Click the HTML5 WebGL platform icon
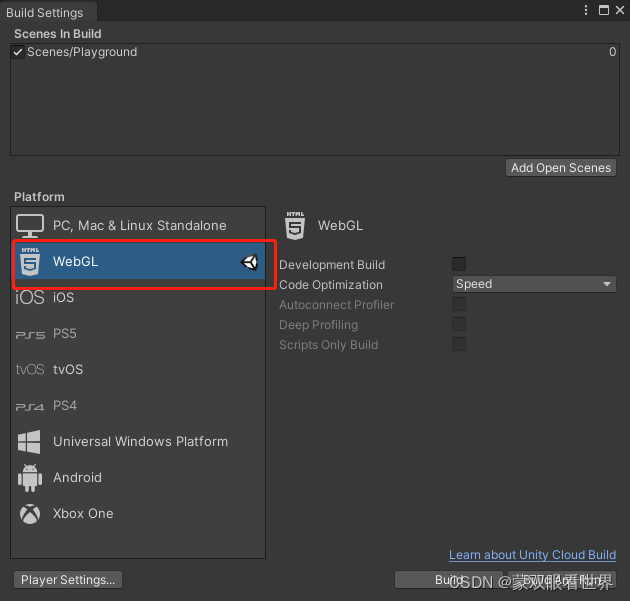630x601 pixels. [x=30, y=262]
